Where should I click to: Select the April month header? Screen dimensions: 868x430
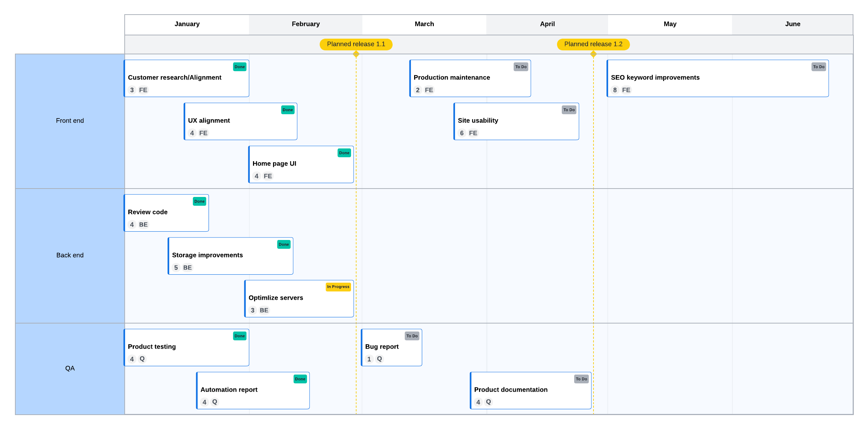click(547, 24)
